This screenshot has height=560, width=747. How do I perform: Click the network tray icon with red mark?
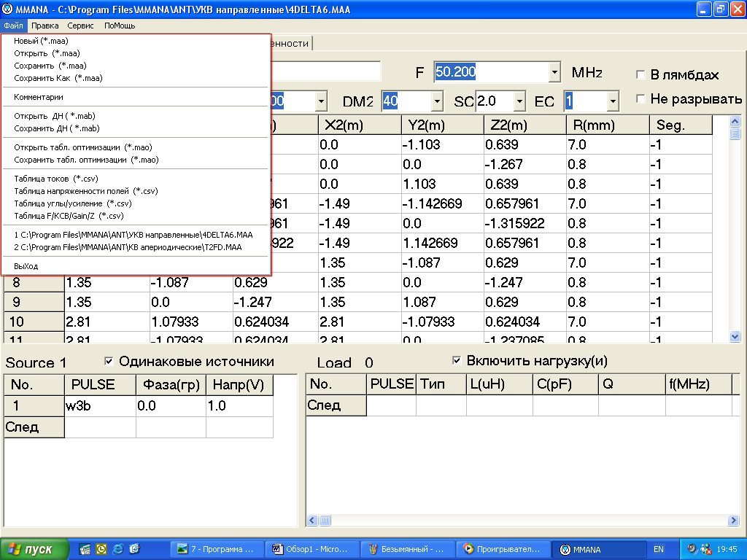(705, 549)
